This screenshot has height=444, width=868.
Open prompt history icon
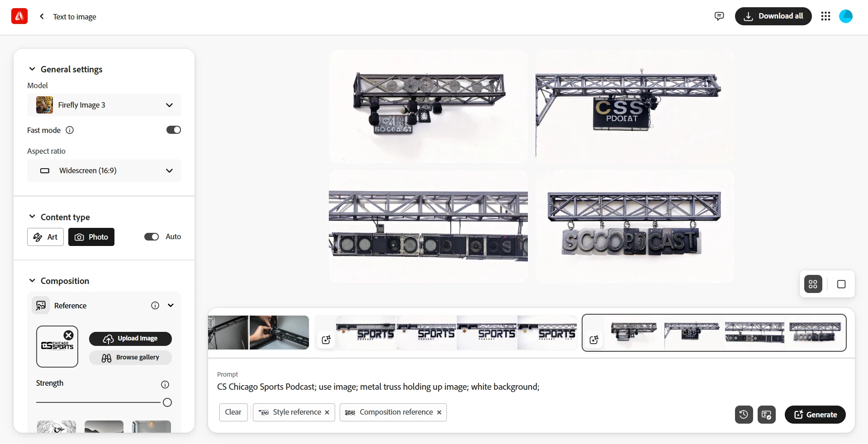[744, 415]
